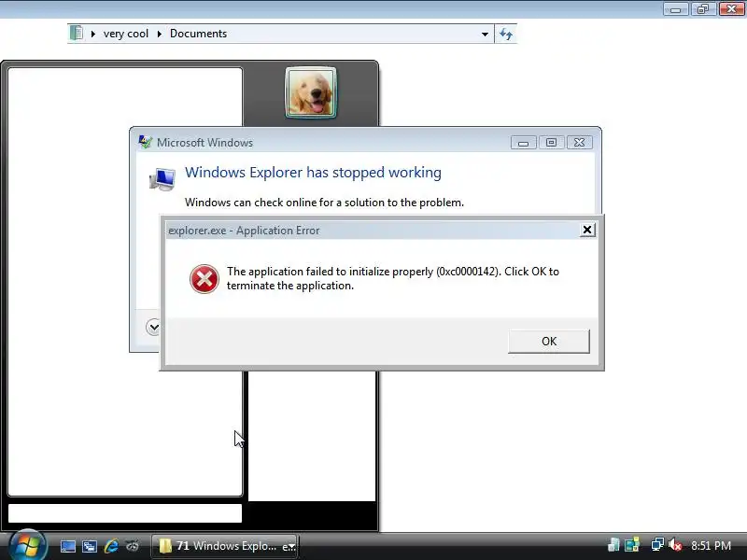This screenshot has height=560, width=747.
Task: Click the 'failed to initialize properly' error message
Action: 392,278
